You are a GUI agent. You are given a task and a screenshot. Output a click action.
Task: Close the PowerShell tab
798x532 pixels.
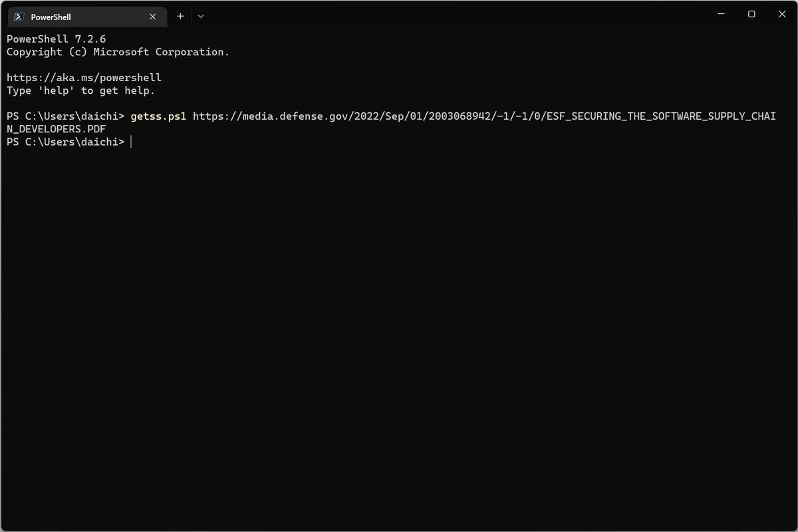152,17
